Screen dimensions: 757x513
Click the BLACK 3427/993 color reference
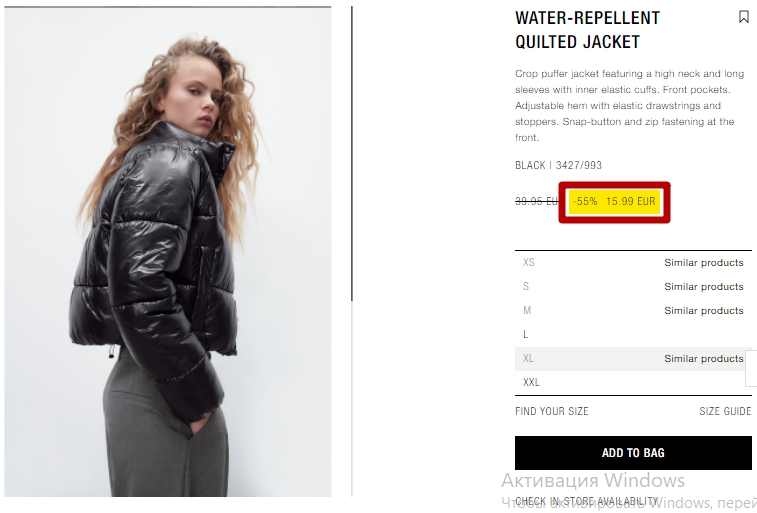(559, 165)
